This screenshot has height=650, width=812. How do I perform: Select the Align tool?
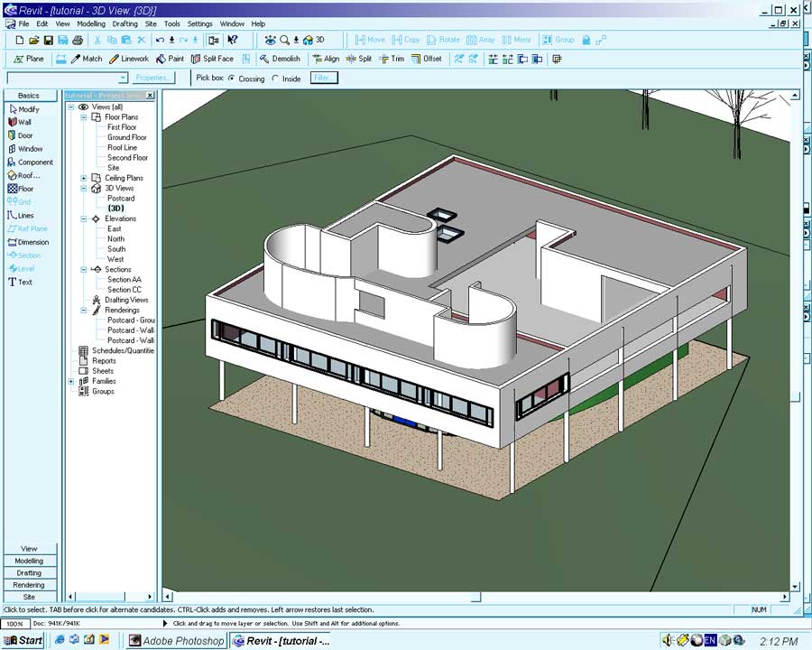click(326, 59)
